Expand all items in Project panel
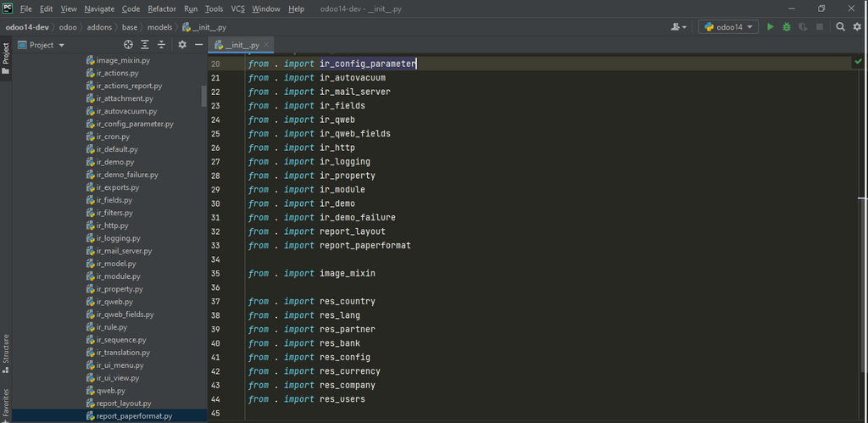 [x=145, y=45]
